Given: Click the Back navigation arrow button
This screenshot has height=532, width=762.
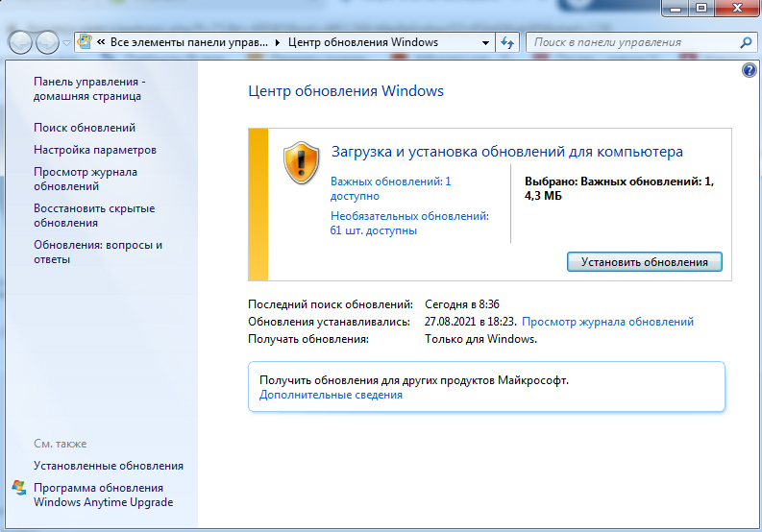Looking at the screenshot, I should [x=21, y=42].
